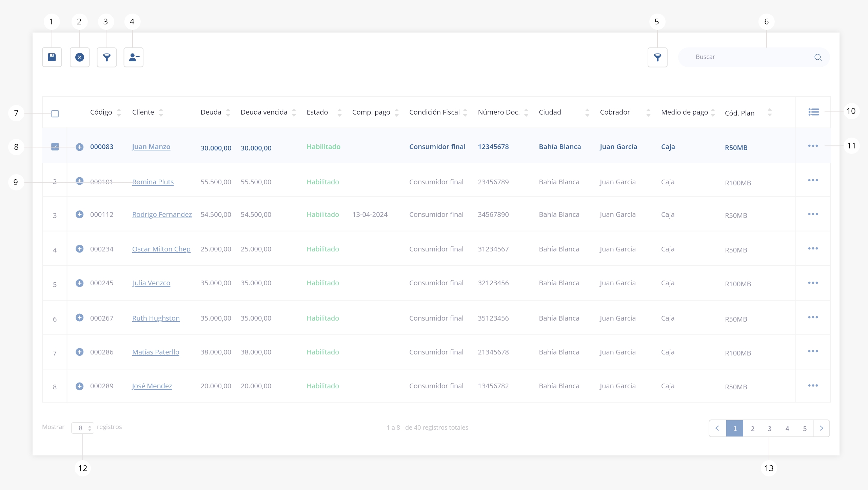Open client link Juan Manzo
Viewport: 868px width, 490px height.
(x=151, y=147)
